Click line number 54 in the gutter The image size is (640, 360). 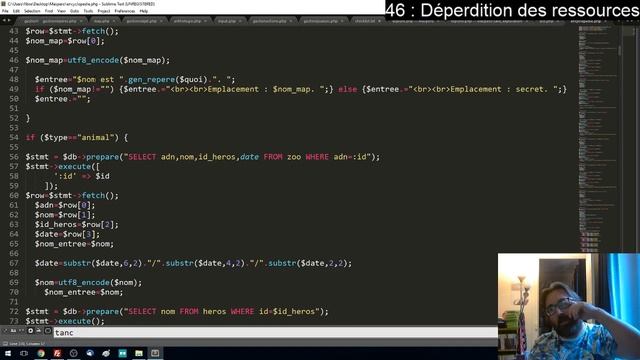tap(13, 138)
